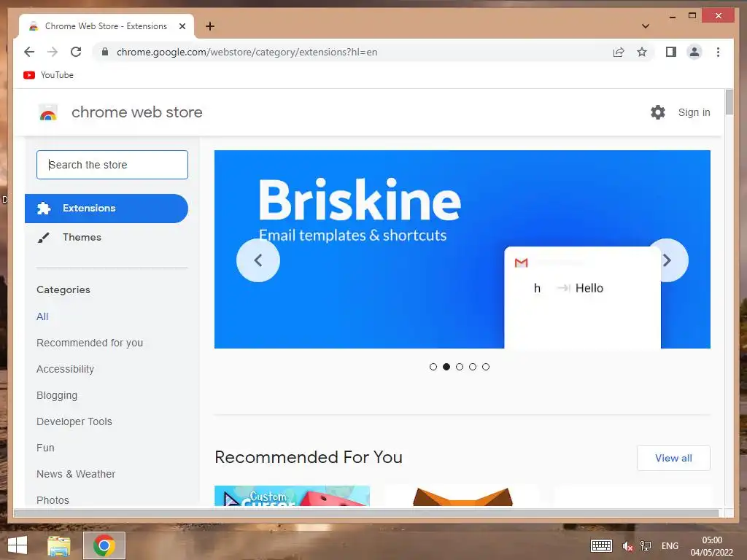Open the Windows Start menu
This screenshot has width=747, height=560.
tap(18, 545)
